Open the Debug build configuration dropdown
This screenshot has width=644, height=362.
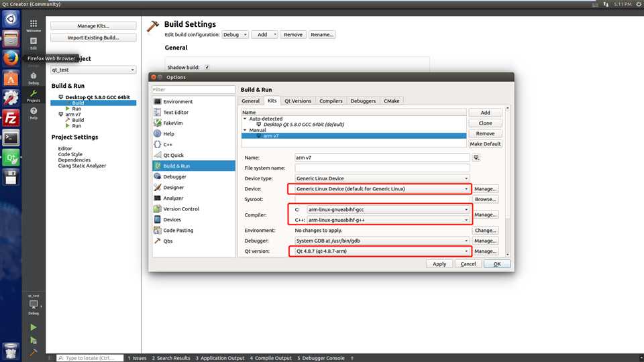pos(235,34)
